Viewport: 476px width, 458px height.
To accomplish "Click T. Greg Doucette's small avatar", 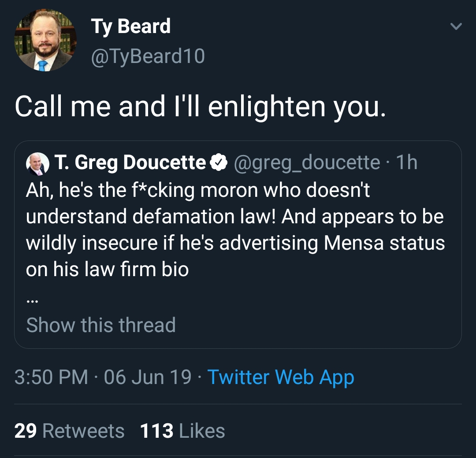I will (37, 164).
